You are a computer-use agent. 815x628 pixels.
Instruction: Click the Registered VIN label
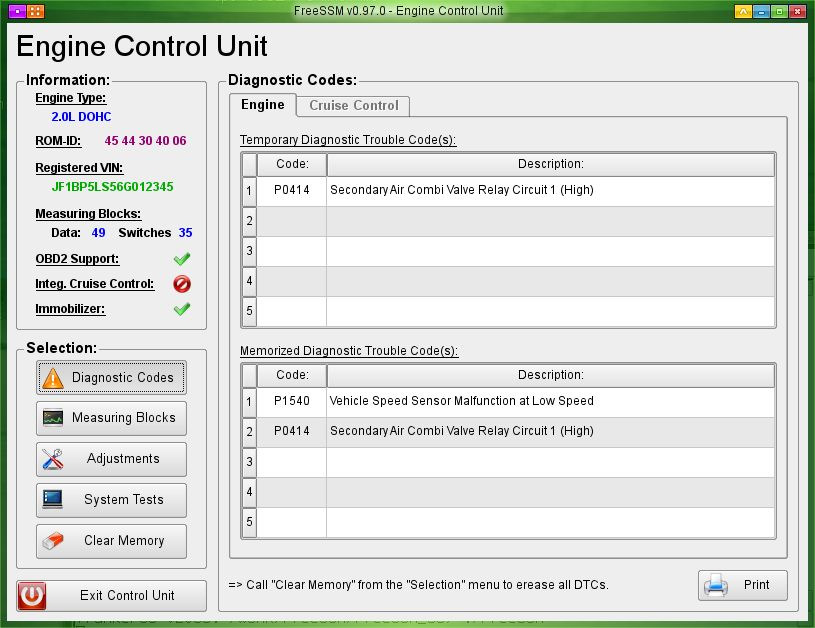(x=79, y=168)
